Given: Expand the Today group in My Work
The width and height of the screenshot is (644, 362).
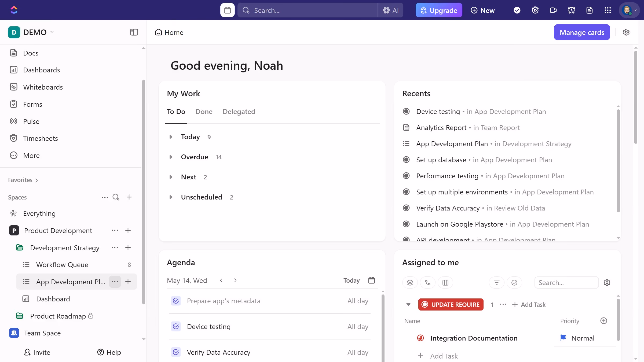Looking at the screenshot, I should (171, 137).
